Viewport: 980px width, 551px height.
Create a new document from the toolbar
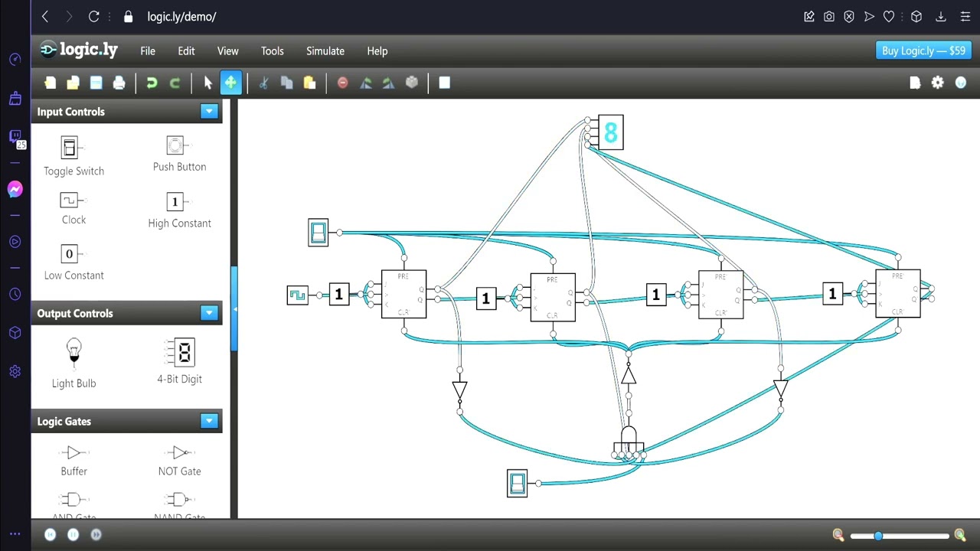coord(51,83)
